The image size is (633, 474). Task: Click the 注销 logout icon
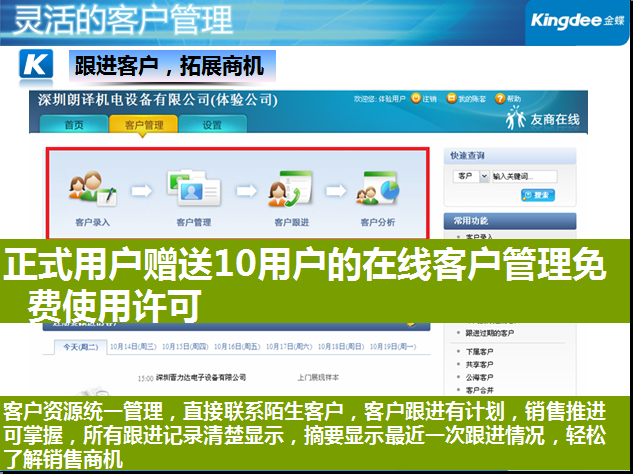[416, 98]
